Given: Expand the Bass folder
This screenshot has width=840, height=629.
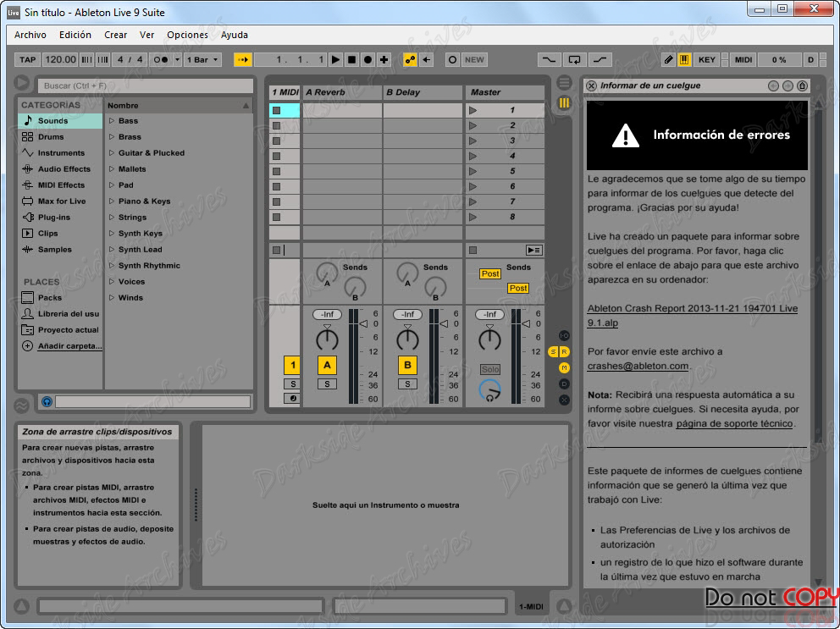Looking at the screenshot, I should pos(112,120).
